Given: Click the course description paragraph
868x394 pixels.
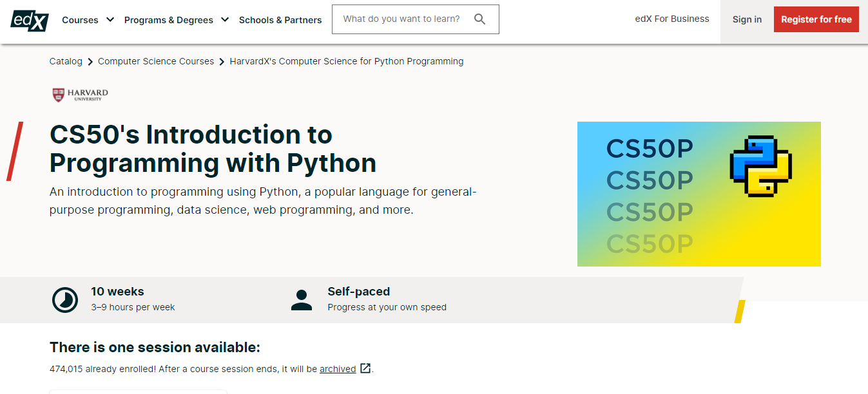Looking at the screenshot, I should [263, 201].
